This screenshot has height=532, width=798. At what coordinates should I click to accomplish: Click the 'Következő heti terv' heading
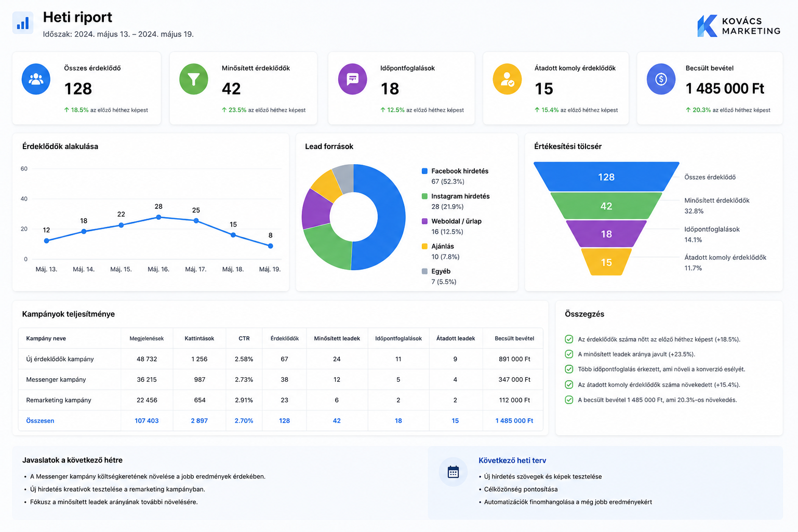(x=512, y=460)
